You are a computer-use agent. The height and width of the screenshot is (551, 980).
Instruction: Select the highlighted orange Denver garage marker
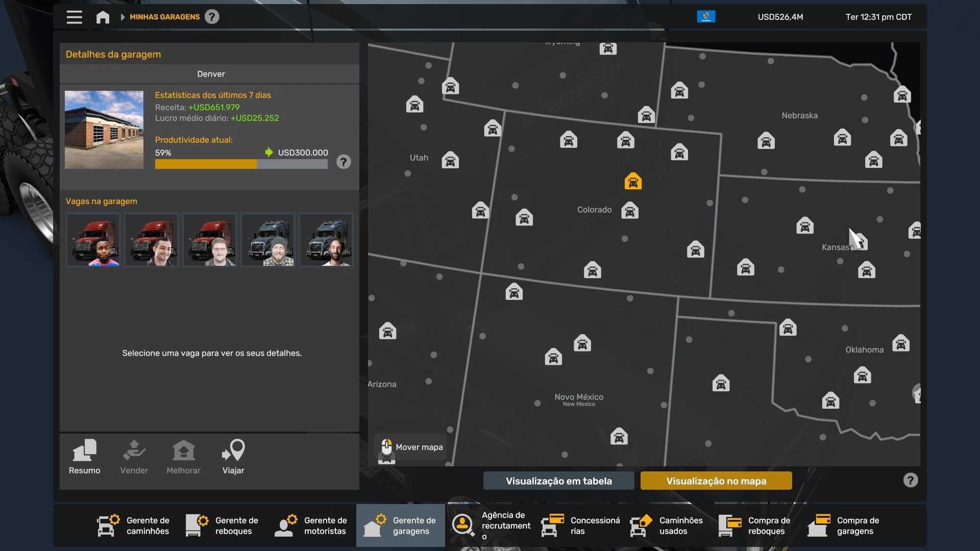point(633,182)
